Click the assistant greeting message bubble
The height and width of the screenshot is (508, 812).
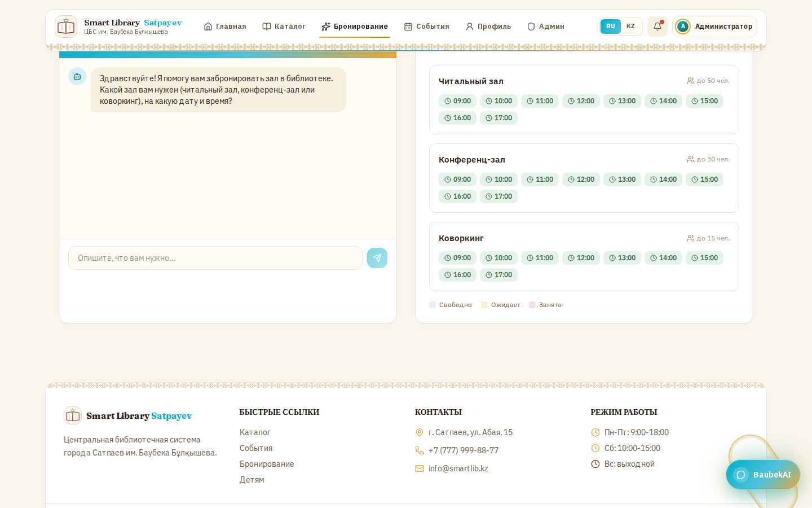coord(218,90)
